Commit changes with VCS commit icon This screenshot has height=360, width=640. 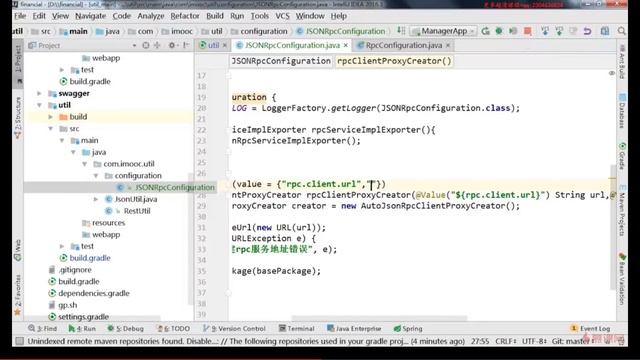coord(559,31)
